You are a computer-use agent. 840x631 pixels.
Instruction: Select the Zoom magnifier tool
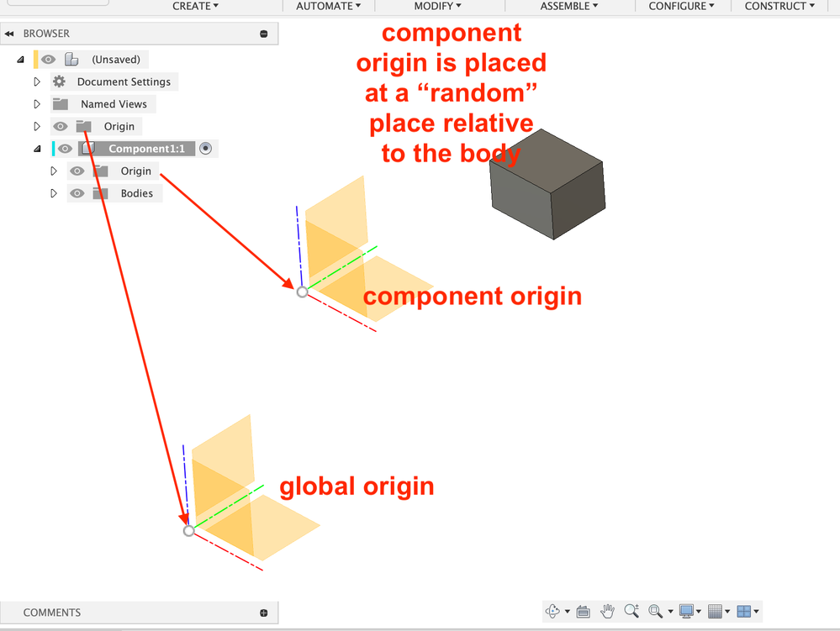(x=631, y=611)
